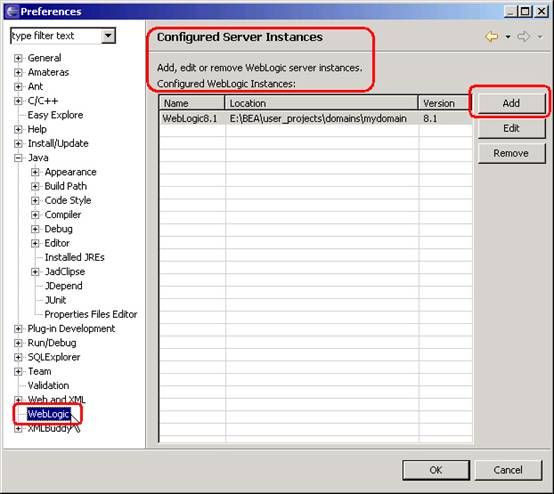554x494 pixels.
Task: Sort by the Version column header
Action: [x=446, y=103]
